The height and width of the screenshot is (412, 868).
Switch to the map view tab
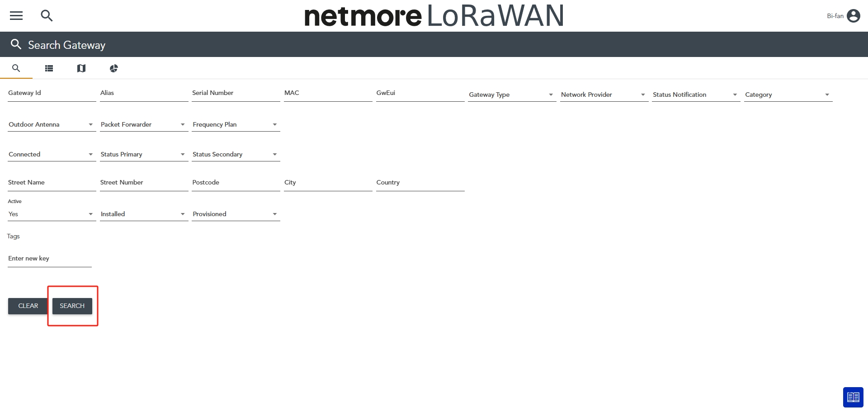[x=81, y=68]
